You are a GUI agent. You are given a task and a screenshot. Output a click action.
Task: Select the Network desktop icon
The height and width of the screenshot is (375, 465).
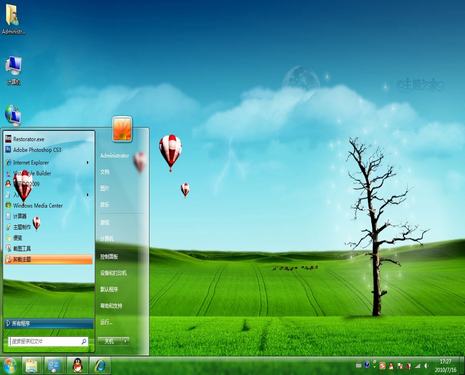point(13,116)
